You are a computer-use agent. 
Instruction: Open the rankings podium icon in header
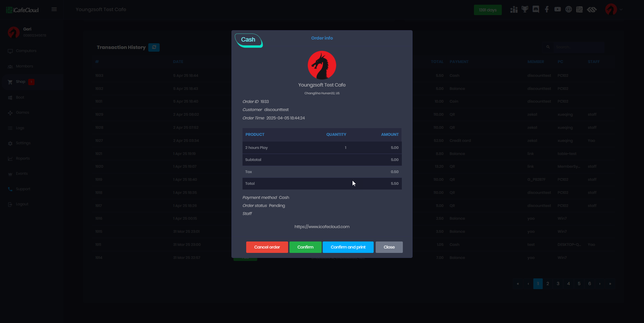pyautogui.click(x=514, y=9)
